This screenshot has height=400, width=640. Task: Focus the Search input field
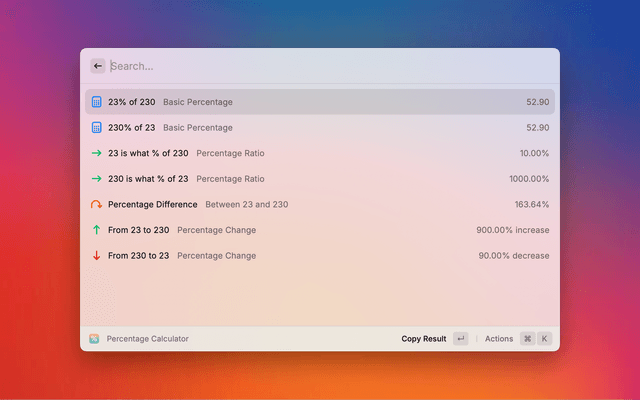[320, 66]
